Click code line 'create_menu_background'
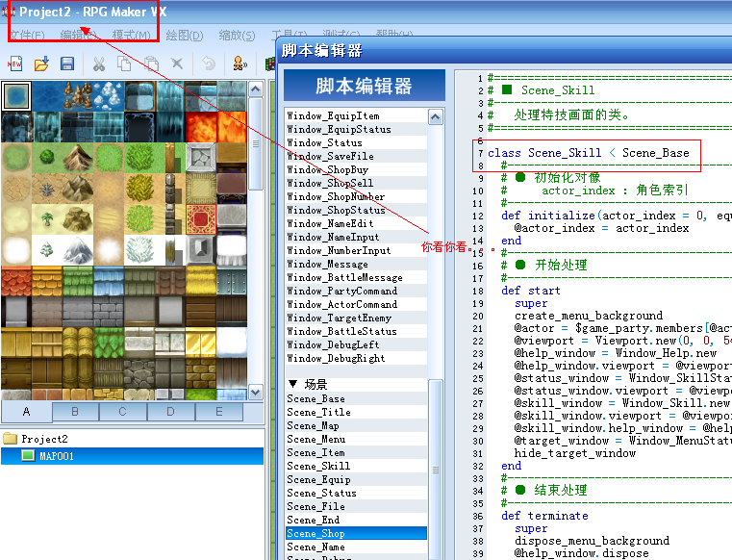Viewport: 732px width, 560px height. [589, 316]
